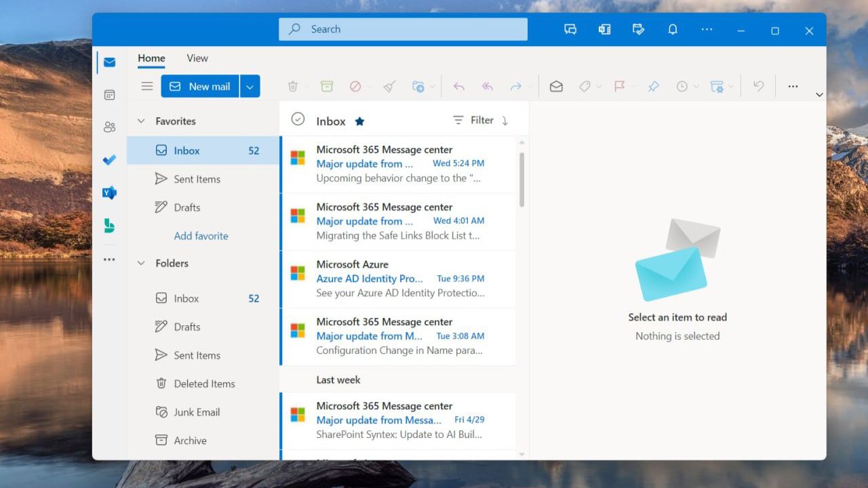Toggle the hamburger navigation pane button
The width and height of the screenshot is (868, 488).
(x=146, y=86)
